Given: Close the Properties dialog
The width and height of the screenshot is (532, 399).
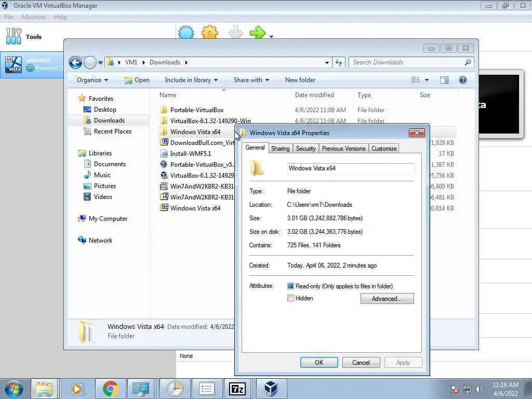Looking at the screenshot, I should [417, 132].
